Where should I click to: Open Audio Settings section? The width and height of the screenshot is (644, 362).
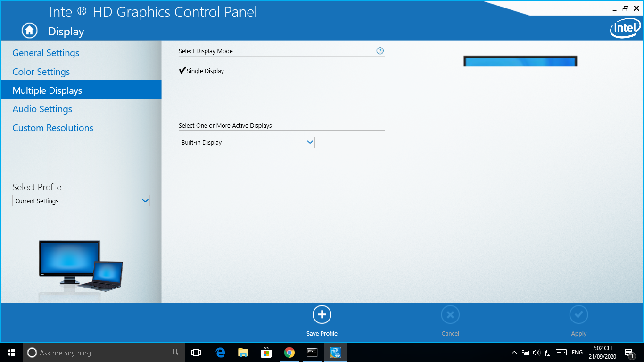tap(42, 109)
